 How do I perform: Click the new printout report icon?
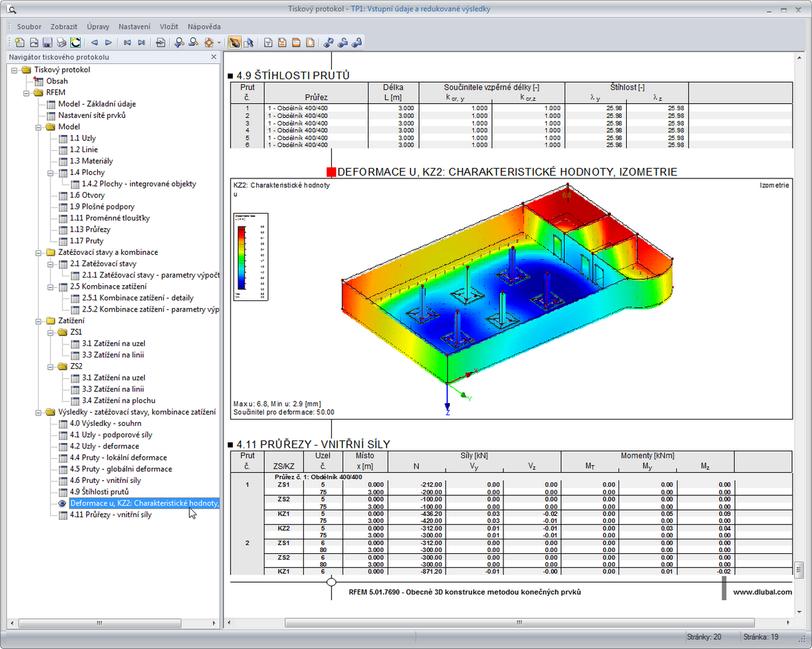coord(19,43)
